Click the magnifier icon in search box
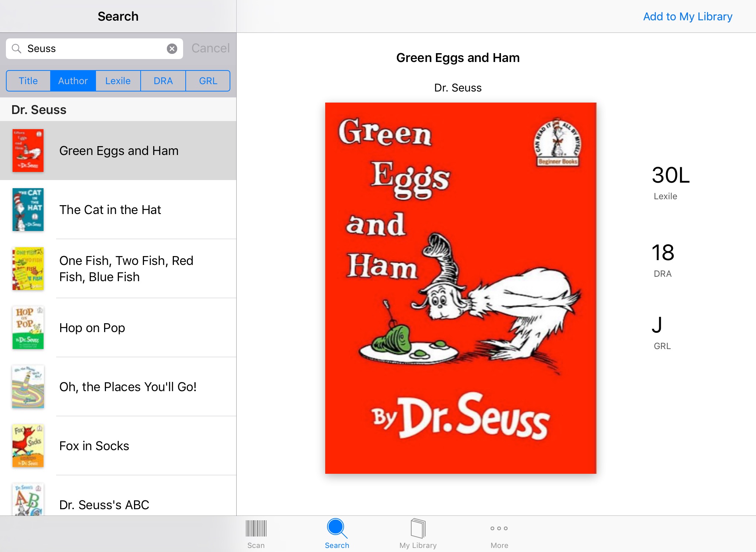The height and width of the screenshot is (552, 756). pos(17,49)
